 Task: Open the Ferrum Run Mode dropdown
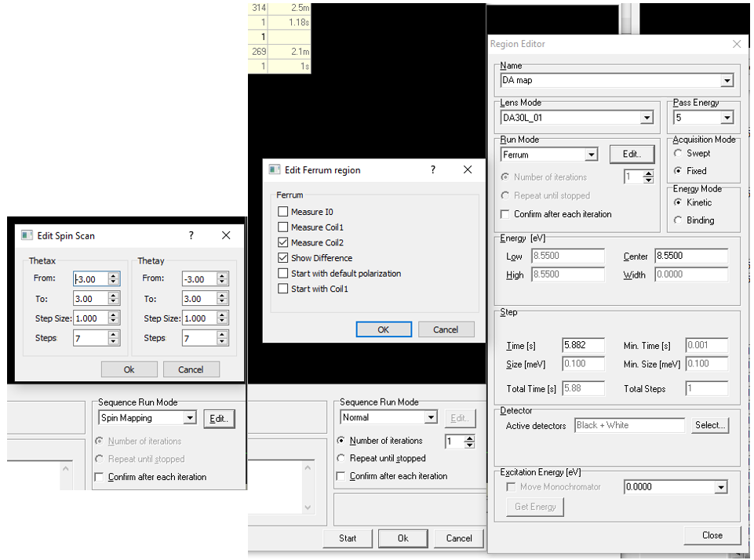(x=591, y=155)
